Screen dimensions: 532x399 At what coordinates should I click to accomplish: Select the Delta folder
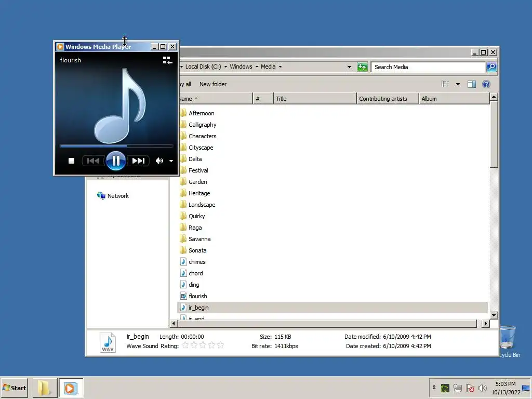(x=195, y=159)
